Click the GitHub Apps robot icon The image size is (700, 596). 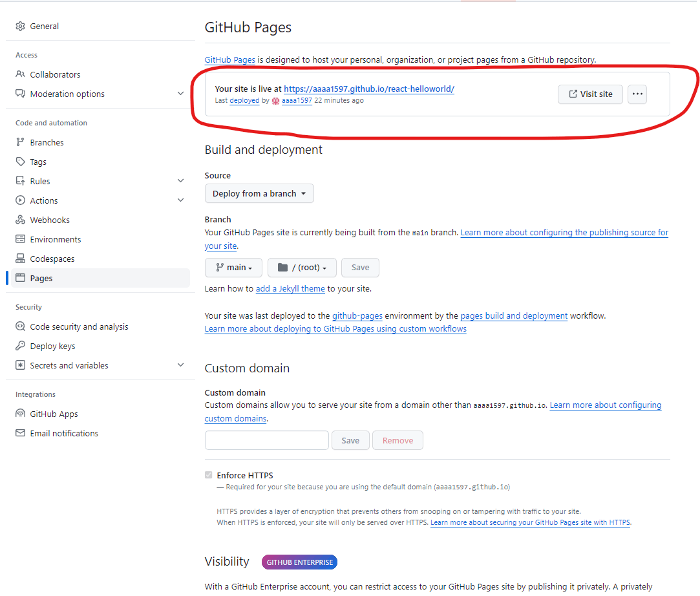coord(20,414)
